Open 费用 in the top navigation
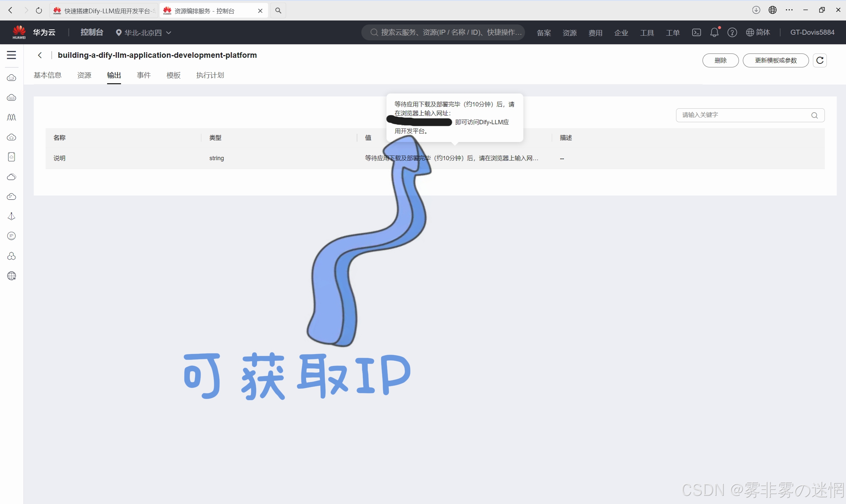This screenshot has height=504, width=846. point(596,33)
